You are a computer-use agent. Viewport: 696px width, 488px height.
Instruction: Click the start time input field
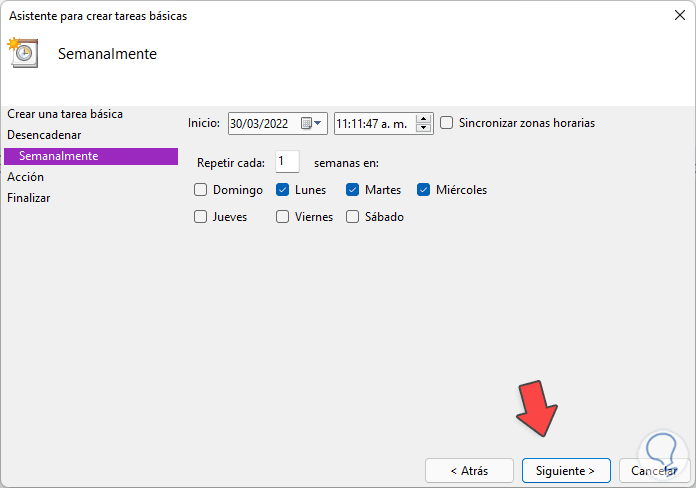pos(374,123)
